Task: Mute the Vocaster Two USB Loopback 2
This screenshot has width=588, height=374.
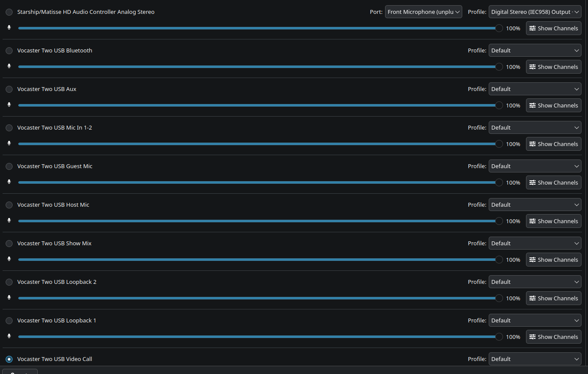Action: point(9,297)
